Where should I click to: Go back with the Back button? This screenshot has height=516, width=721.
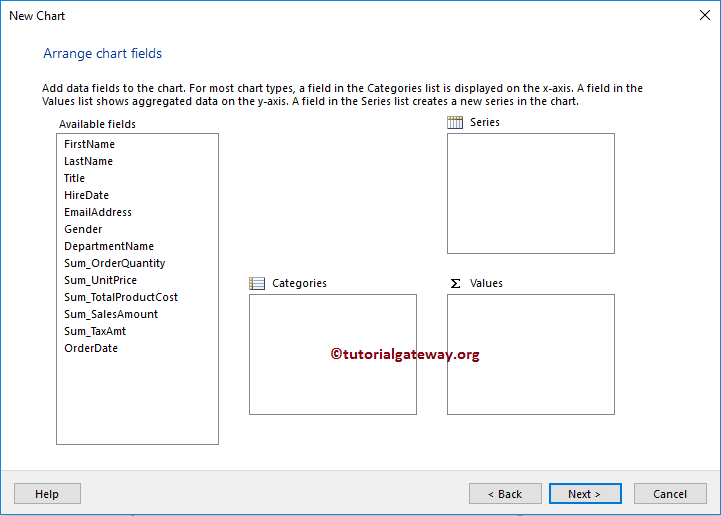(505, 493)
